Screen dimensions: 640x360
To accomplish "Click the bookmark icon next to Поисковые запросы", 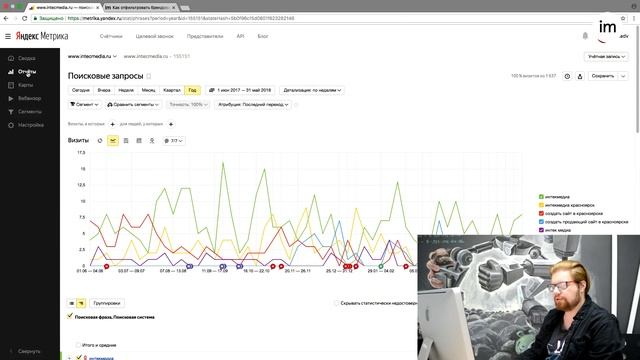I will (x=149, y=76).
